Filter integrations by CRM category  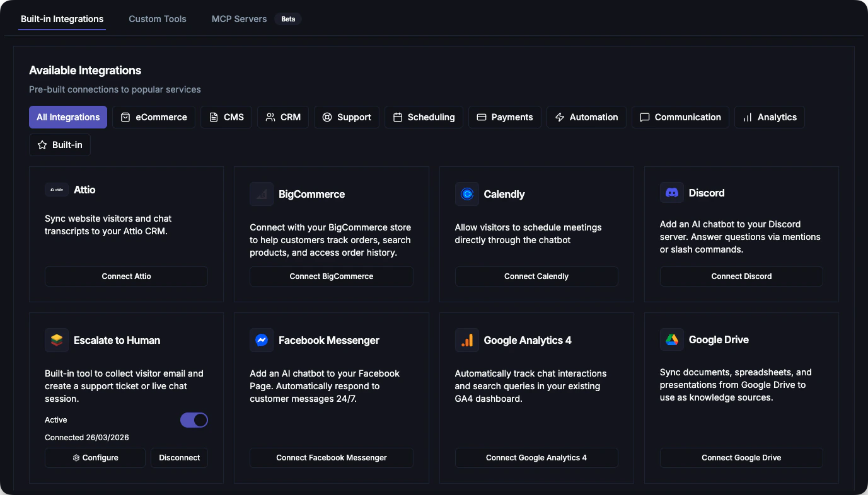pos(282,117)
